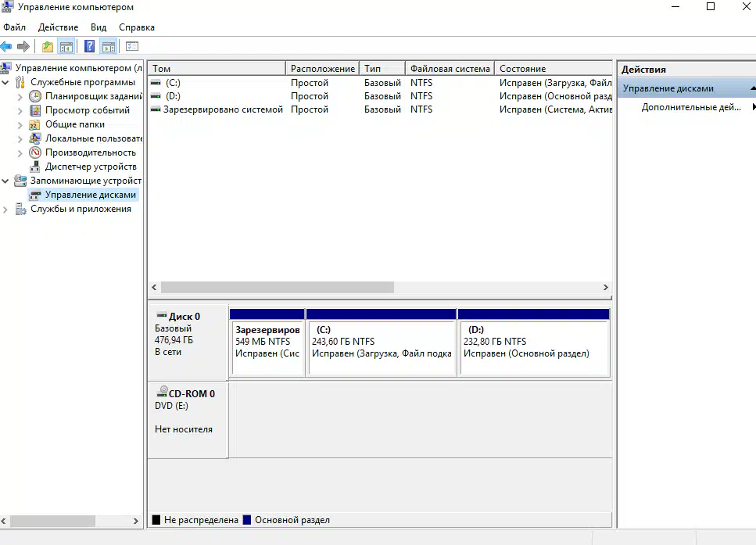Select Производительность in the console tree
The image size is (756, 545).
coord(90,152)
